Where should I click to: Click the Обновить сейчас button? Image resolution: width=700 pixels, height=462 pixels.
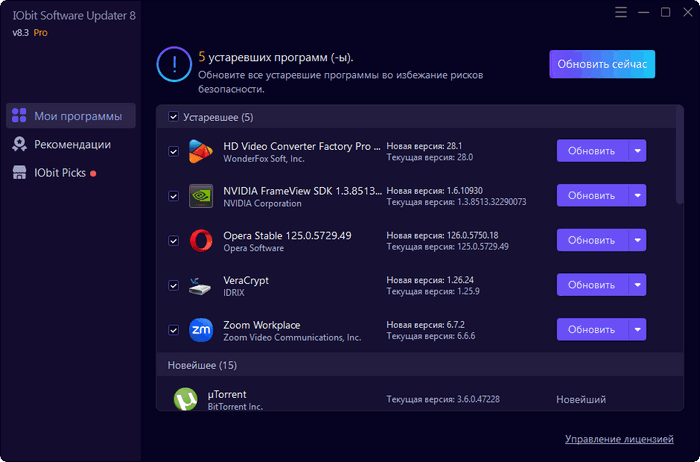pos(602,64)
